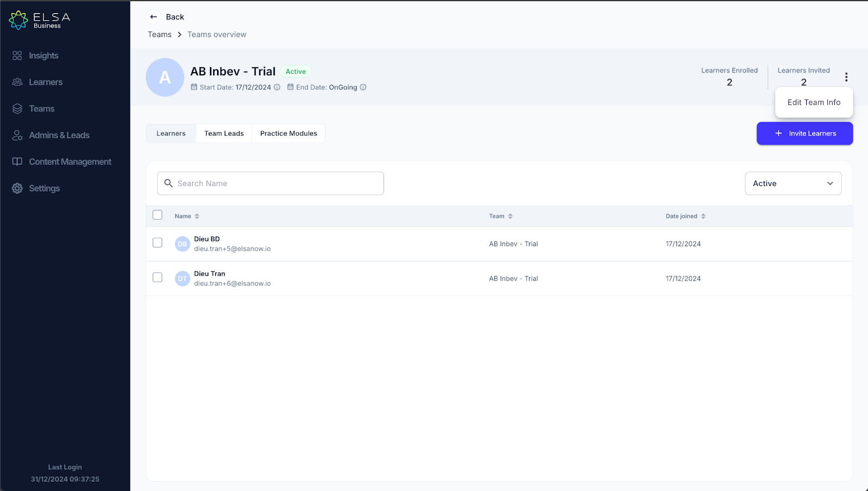Click the Content Management book icon

click(x=17, y=162)
